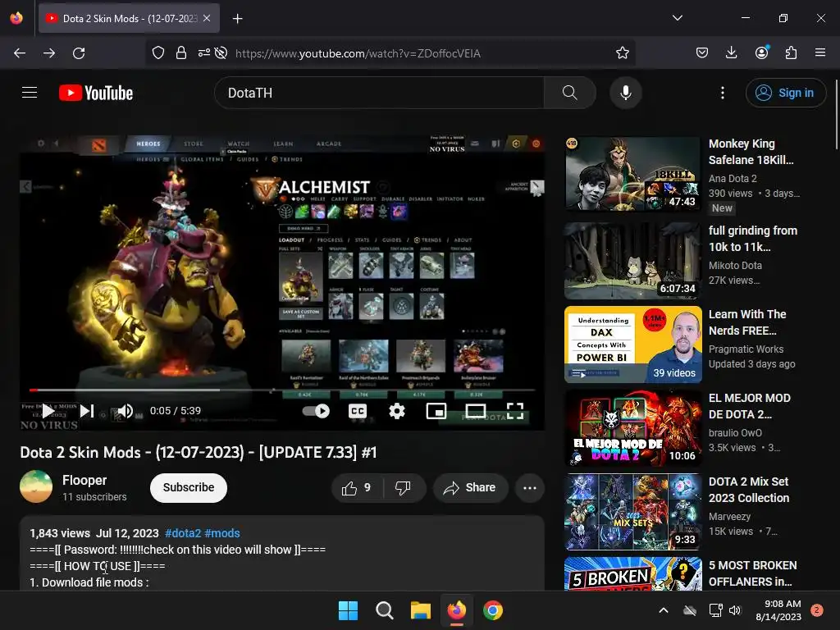The height and width of the screenshot is (630, 840).
Task: Skip to next video
Action: point(87,411)
